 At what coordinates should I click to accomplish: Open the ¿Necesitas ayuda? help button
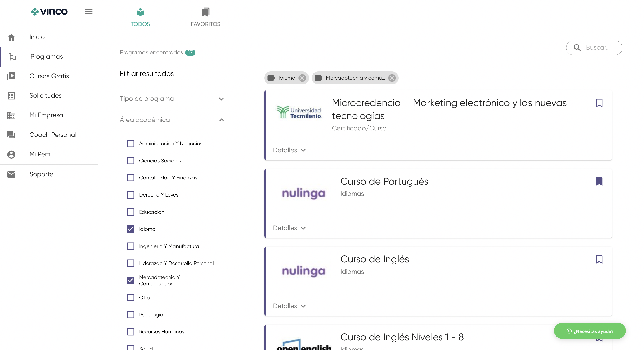(x=590, y=331)
